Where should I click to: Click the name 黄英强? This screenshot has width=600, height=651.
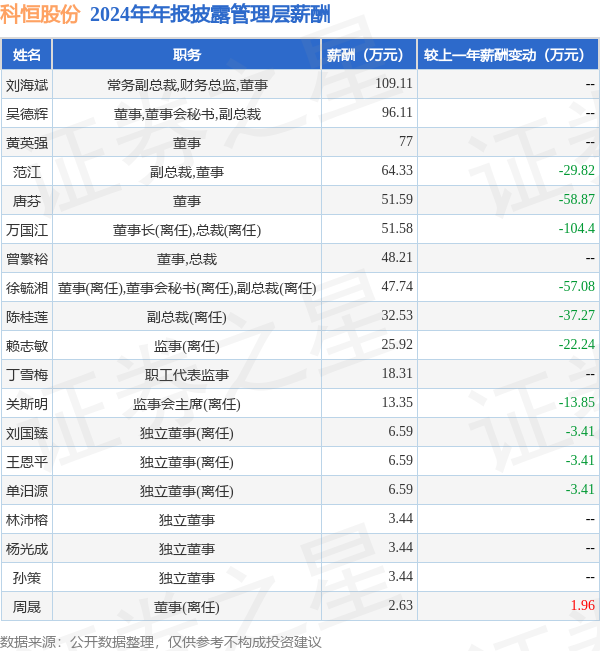coord(27,143)
